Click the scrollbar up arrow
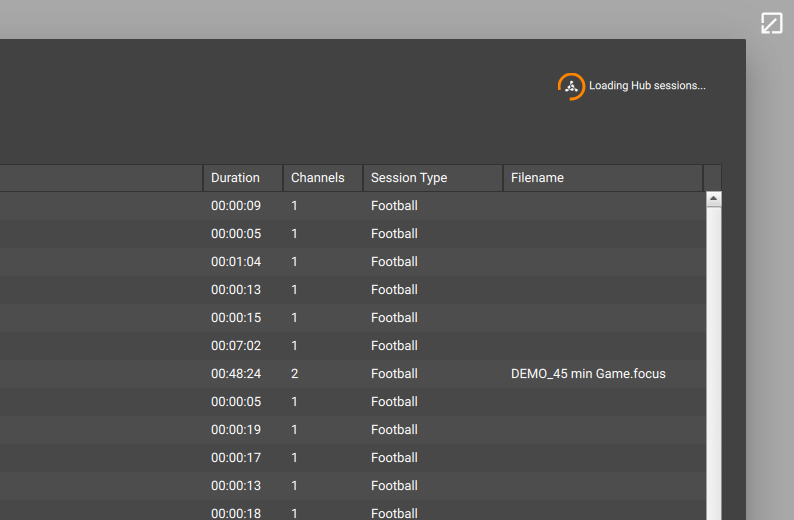Screen dimensions: 794x520 click(713, 198)
